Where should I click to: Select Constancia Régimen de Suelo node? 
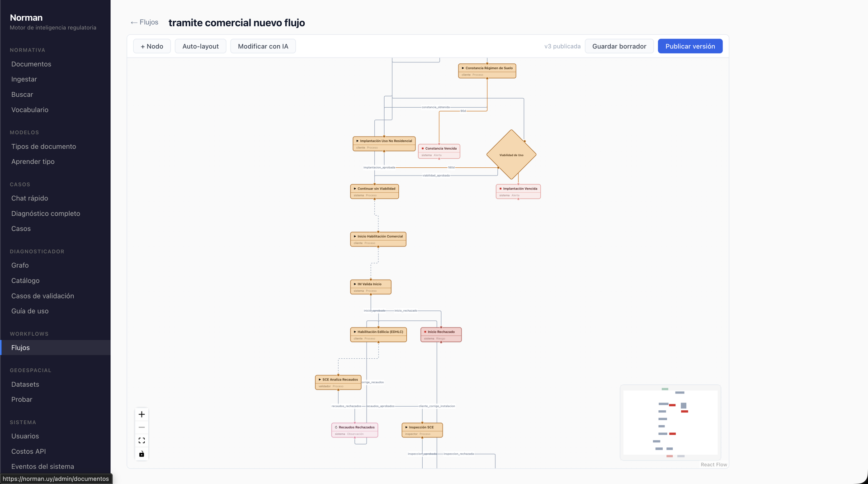tap(487, 71)
